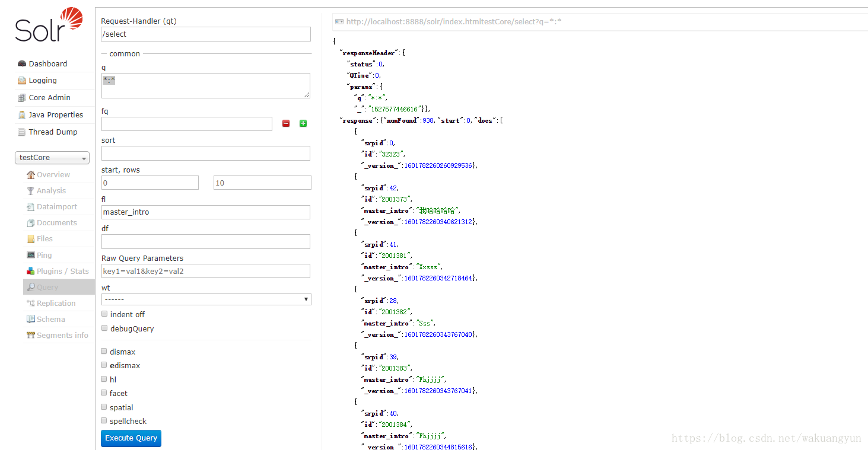
Task: Click the sort input field
Action: pyautogui.click(x=206, y=154)
